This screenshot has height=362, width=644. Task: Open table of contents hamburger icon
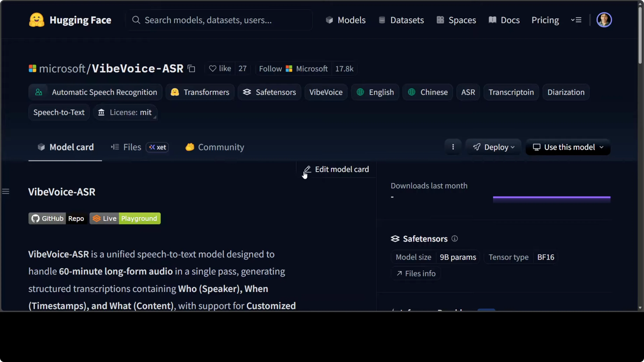click(x=5, y=192)
